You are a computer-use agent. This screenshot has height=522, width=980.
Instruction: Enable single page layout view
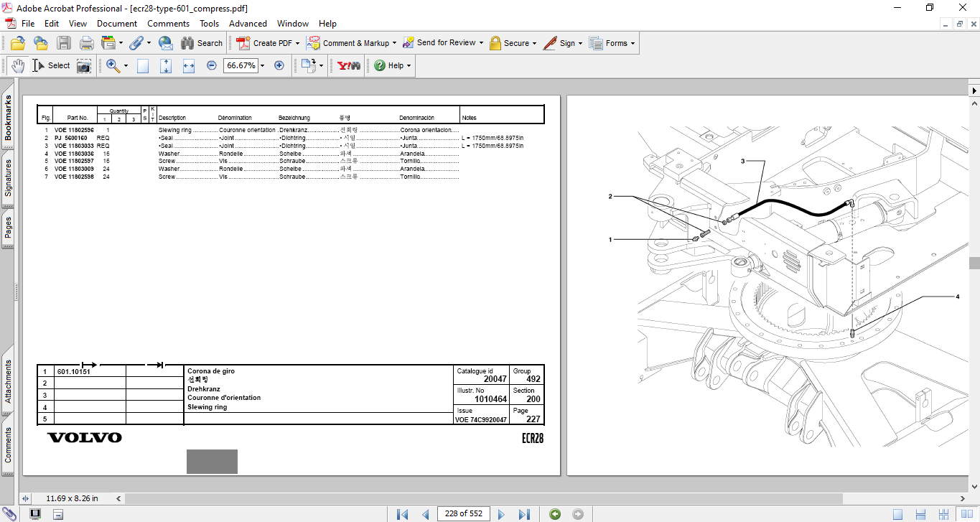pyautogui.click(x=897, y=514)
